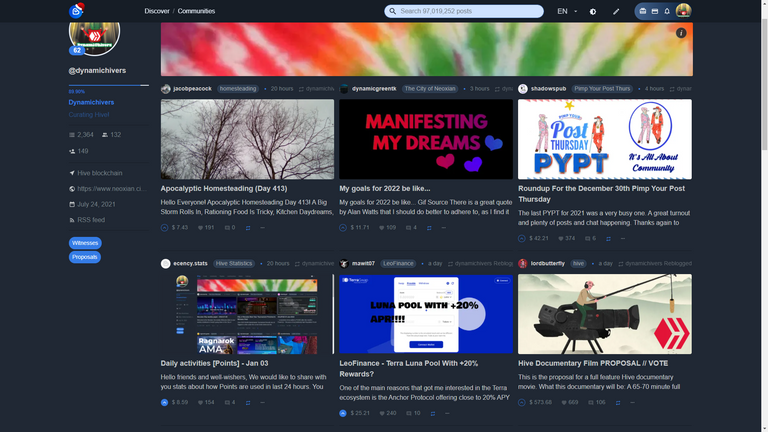Open the Pimp Your Post Thurs tag
This screenshot has width=768, height=432.
[x=602, y=89]
